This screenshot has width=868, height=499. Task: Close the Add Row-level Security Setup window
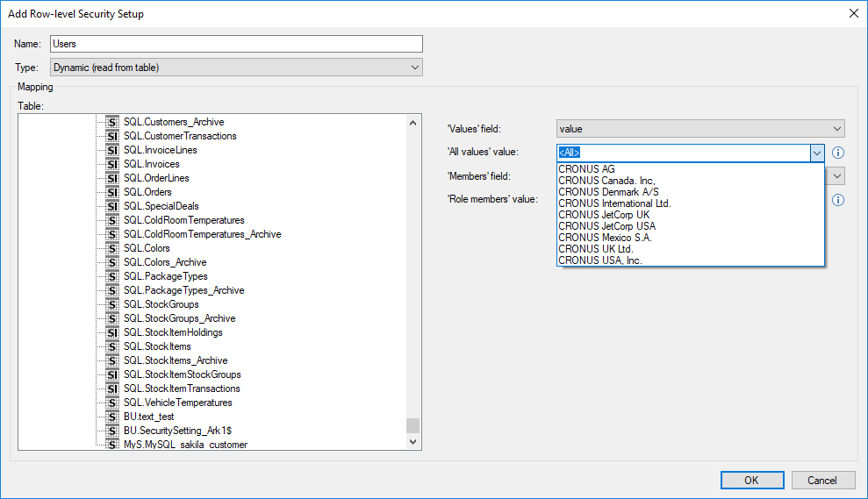click(854, 13)
